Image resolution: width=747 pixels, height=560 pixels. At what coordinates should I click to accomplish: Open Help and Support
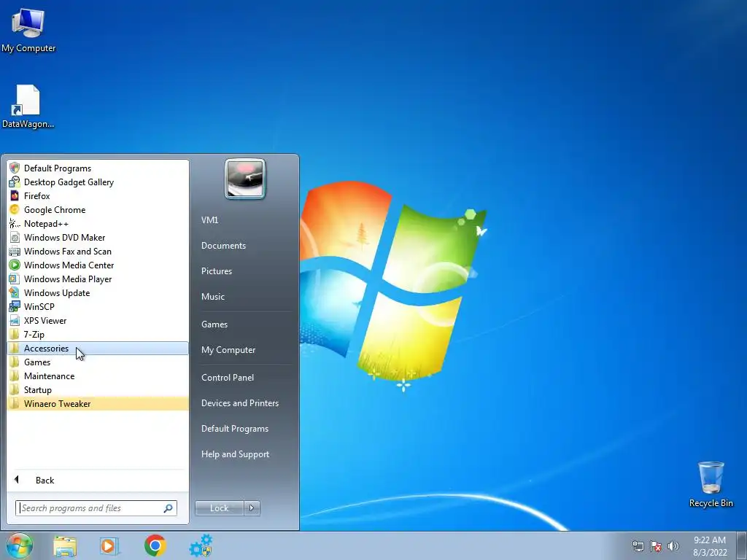click(x=235, y=454)
